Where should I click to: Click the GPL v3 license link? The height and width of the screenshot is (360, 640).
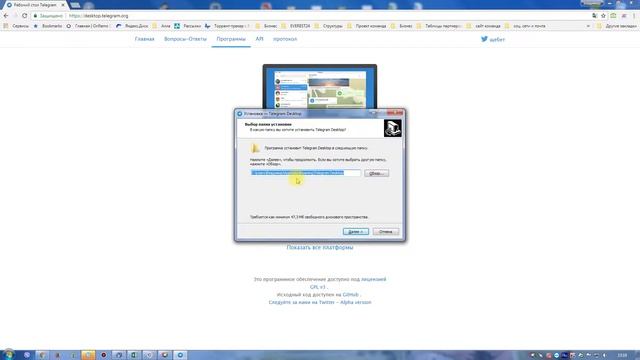[x=318, y=287]
